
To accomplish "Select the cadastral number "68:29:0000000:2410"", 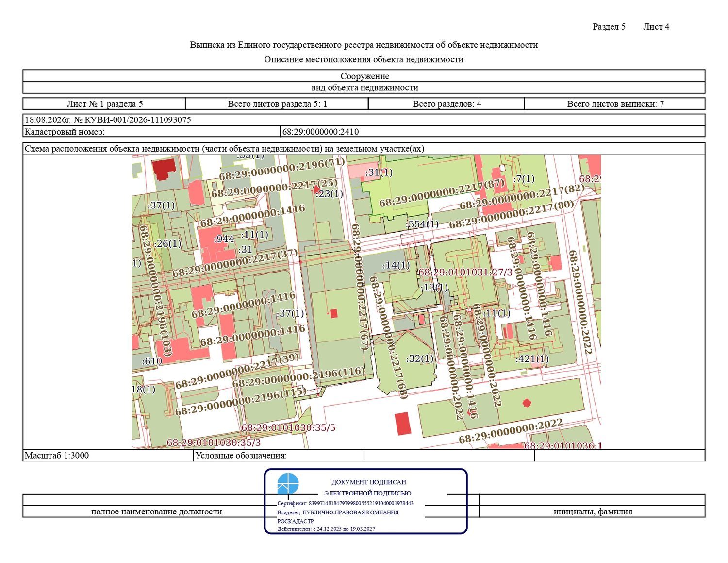I will [321, 132].
